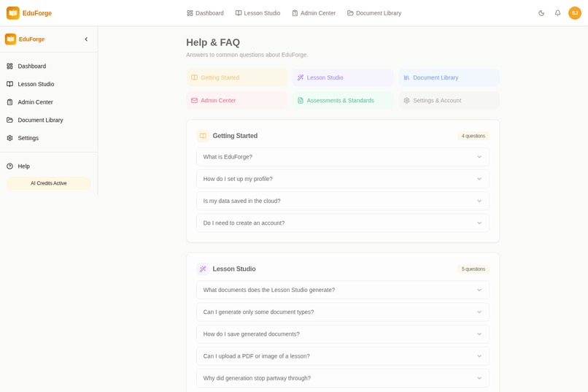Click the EduForge brand name in top bar
The height and width of the screenshot is (392, 588).
tap(37, 13)
